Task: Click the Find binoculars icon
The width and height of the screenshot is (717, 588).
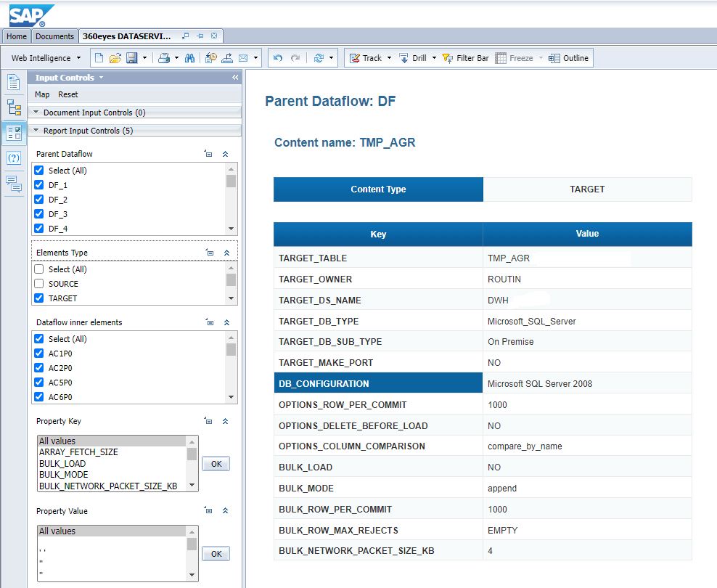Action: [189, 58]
